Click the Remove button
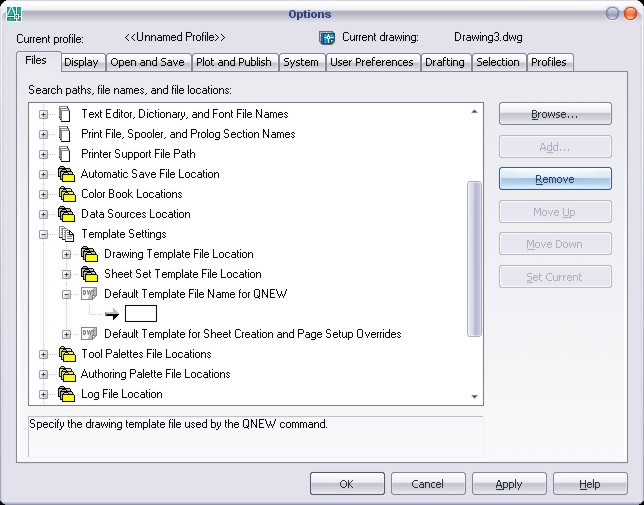 [x=554, y=179]
